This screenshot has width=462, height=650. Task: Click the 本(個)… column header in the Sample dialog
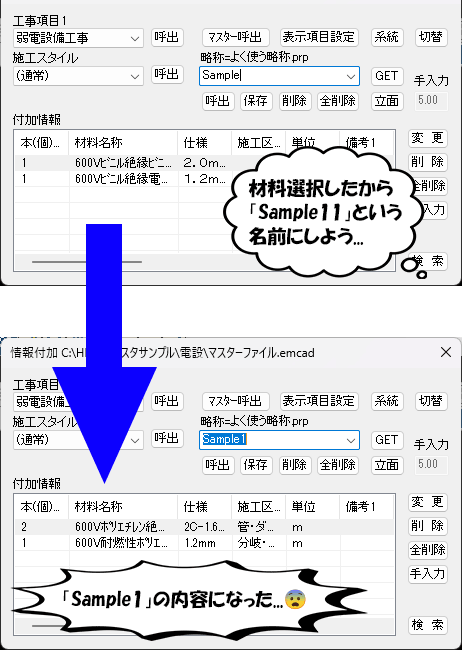(41, 143)
